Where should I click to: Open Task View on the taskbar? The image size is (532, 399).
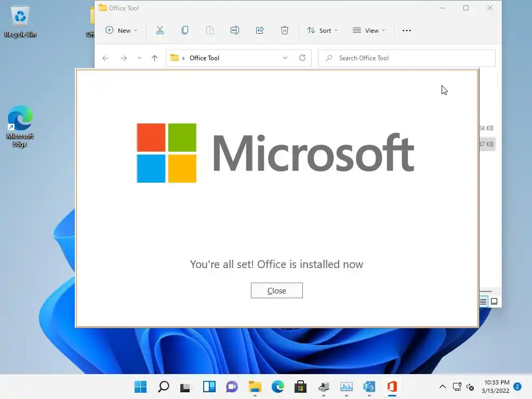[187, 387]
